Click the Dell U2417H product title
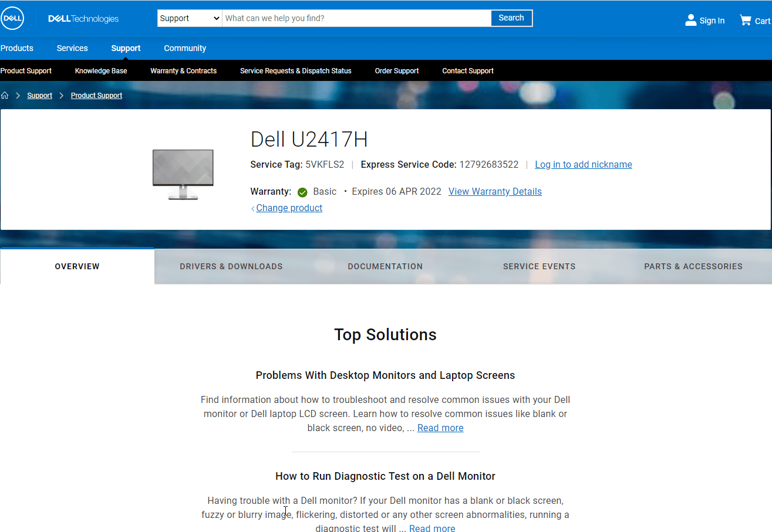The height and width of the screenshot is (532, 772). click(x=309, y=140)
